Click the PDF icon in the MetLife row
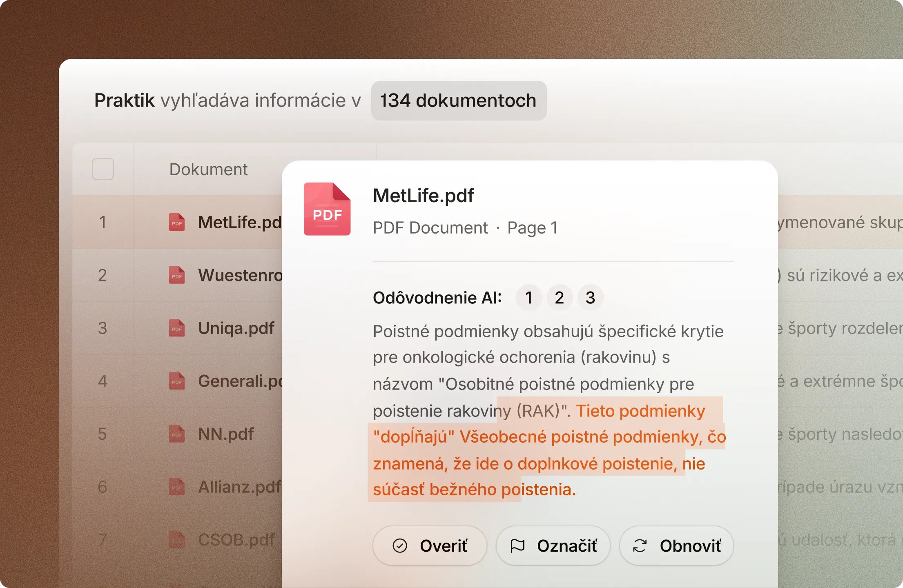Image resolution: width=903 pixels, height=588 pixels. point(177,222)
